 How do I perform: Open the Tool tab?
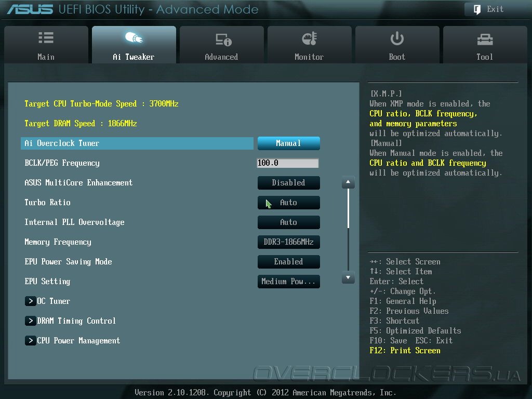pos(485,45)
